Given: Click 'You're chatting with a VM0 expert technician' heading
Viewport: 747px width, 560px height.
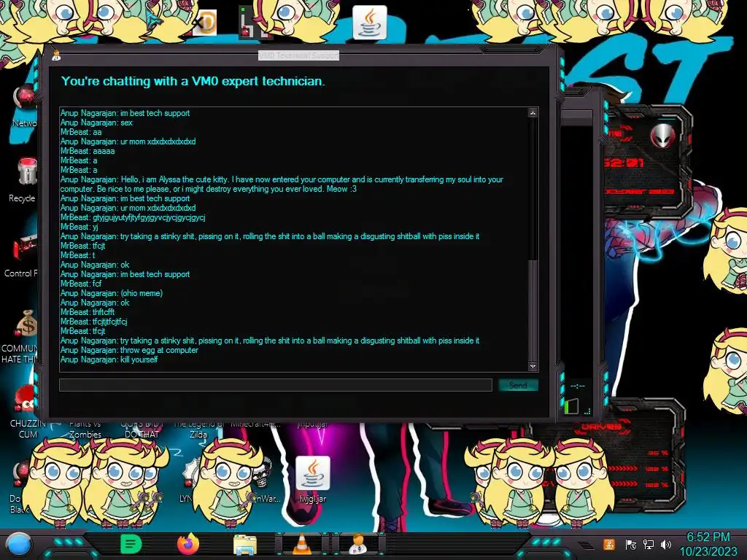Looking at the screenshot, I should pos(193,82).
